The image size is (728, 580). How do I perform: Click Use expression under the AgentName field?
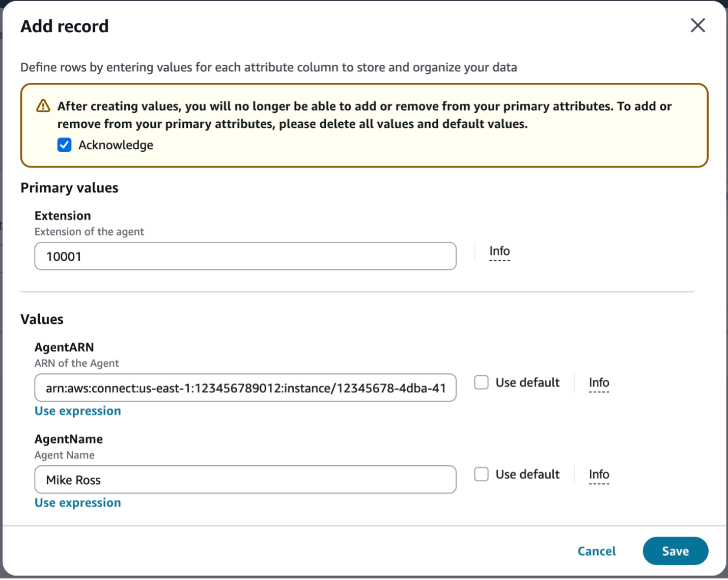tap(77, 503)
